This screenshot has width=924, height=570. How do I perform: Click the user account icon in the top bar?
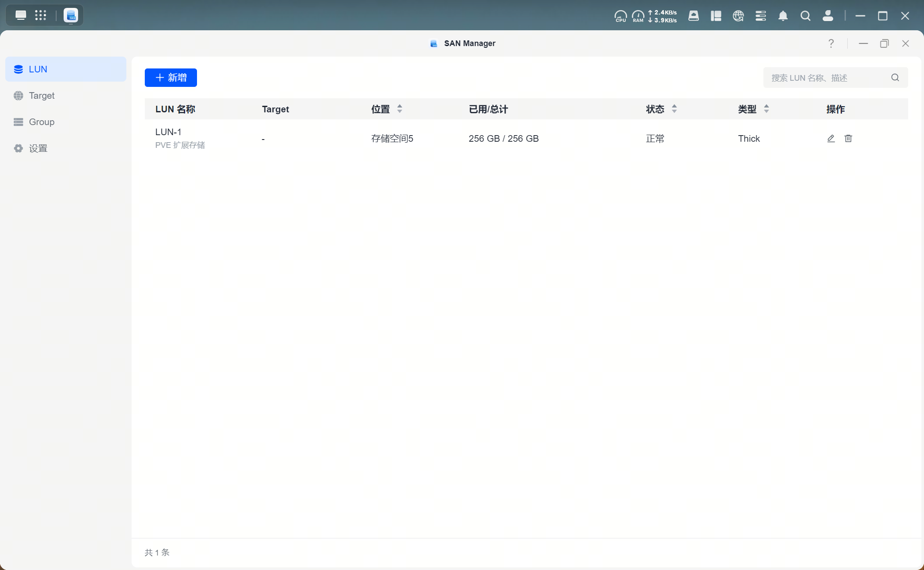pos(827,16)
